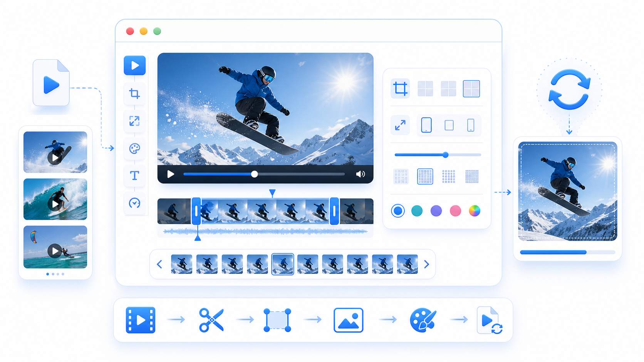Click the playhead marker above the timeline
Viewport: 644px width, 362px height.
(x=272, y=192)
